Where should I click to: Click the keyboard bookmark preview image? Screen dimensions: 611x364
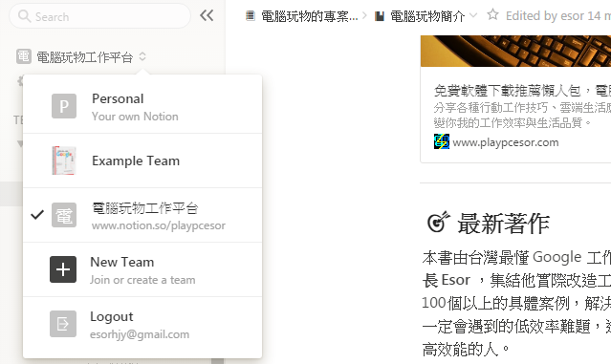515,51
